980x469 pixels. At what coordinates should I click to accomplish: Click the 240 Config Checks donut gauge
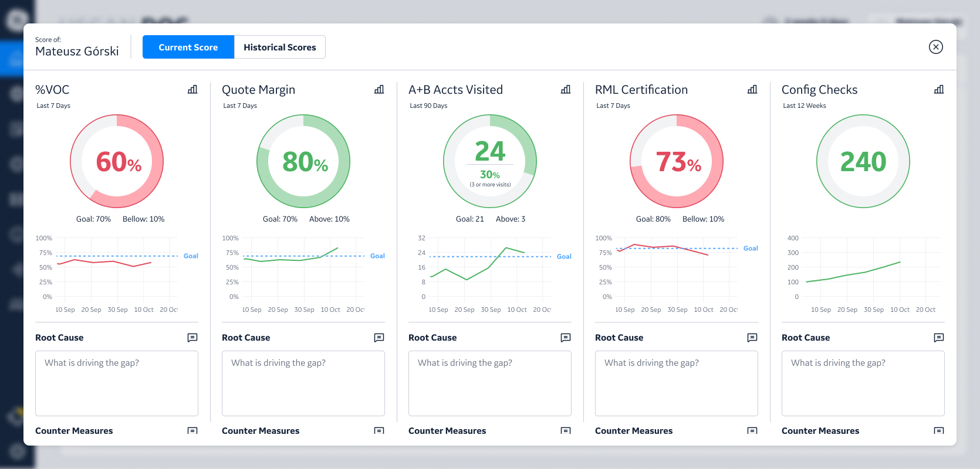tap(863, 161)
